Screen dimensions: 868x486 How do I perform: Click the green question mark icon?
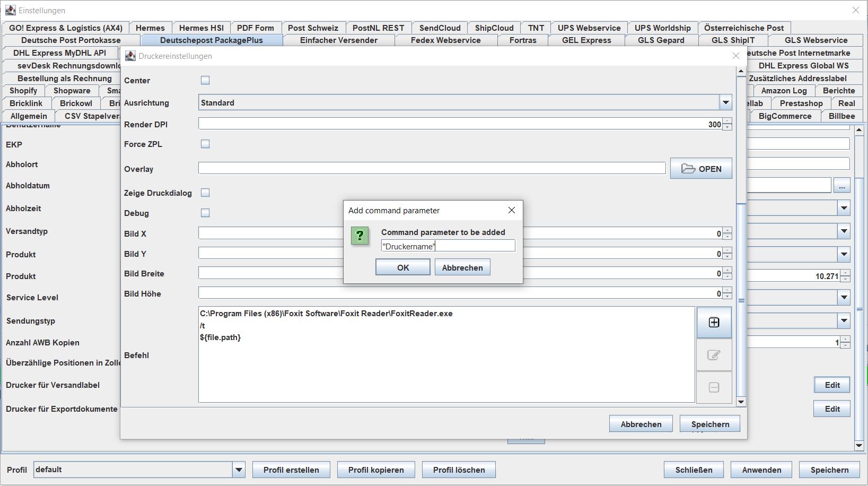tap(360, 236)
